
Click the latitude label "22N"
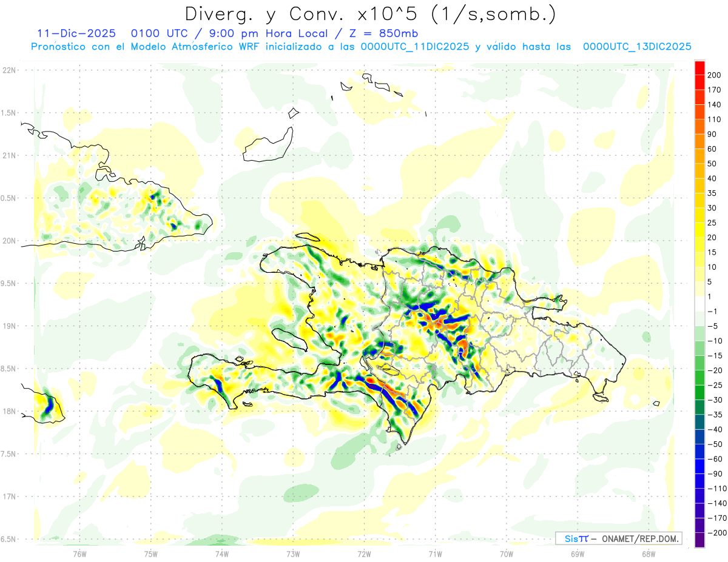point(10,70)
